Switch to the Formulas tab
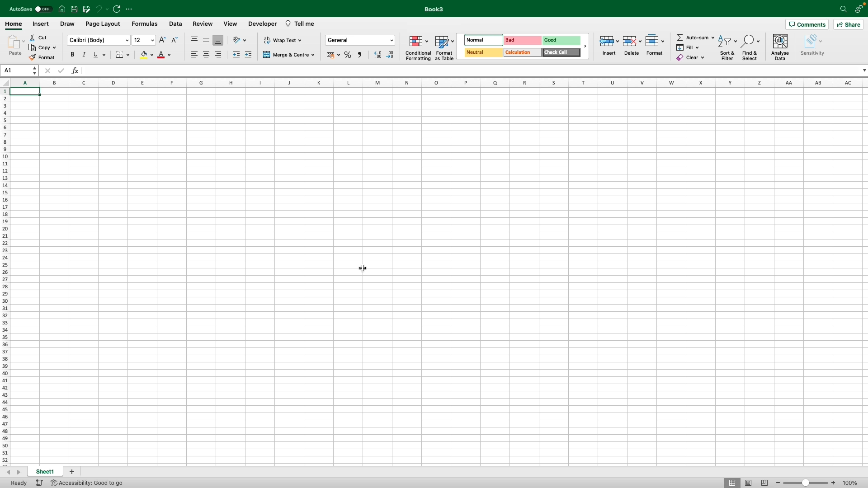The image size is (868, 488). [x=144, y=23]
